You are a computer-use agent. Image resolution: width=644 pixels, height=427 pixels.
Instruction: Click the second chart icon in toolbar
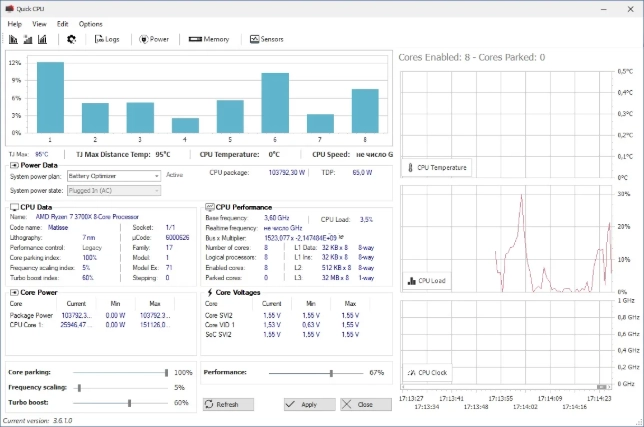click(x=27, y=39)
